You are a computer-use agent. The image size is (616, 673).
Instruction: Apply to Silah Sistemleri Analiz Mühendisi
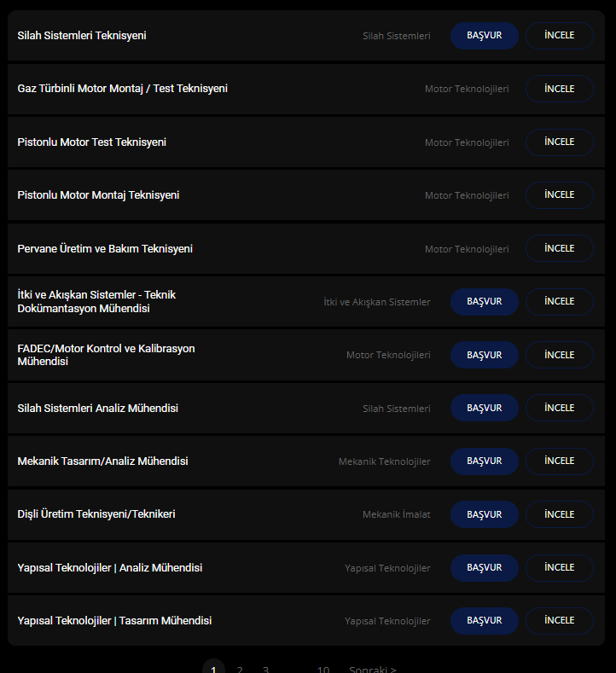pos(484,408)
